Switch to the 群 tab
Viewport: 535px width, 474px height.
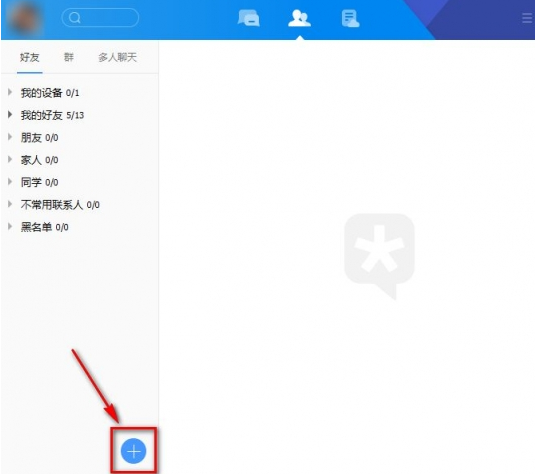point(69,57)
